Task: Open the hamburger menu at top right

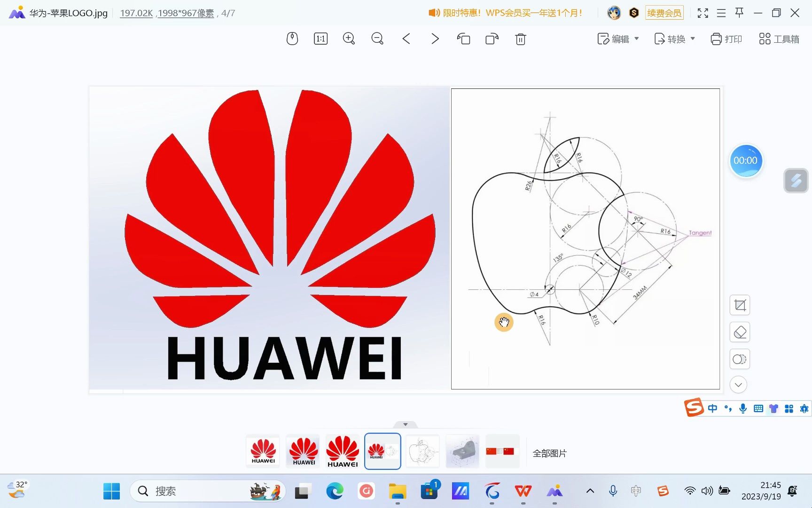Action: click(x=721, y=13)
